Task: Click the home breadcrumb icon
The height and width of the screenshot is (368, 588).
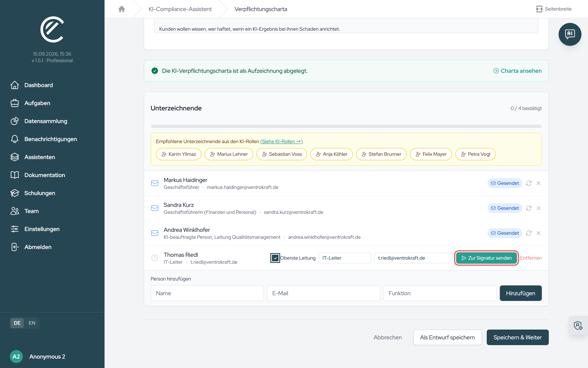Action: point(122,9)
